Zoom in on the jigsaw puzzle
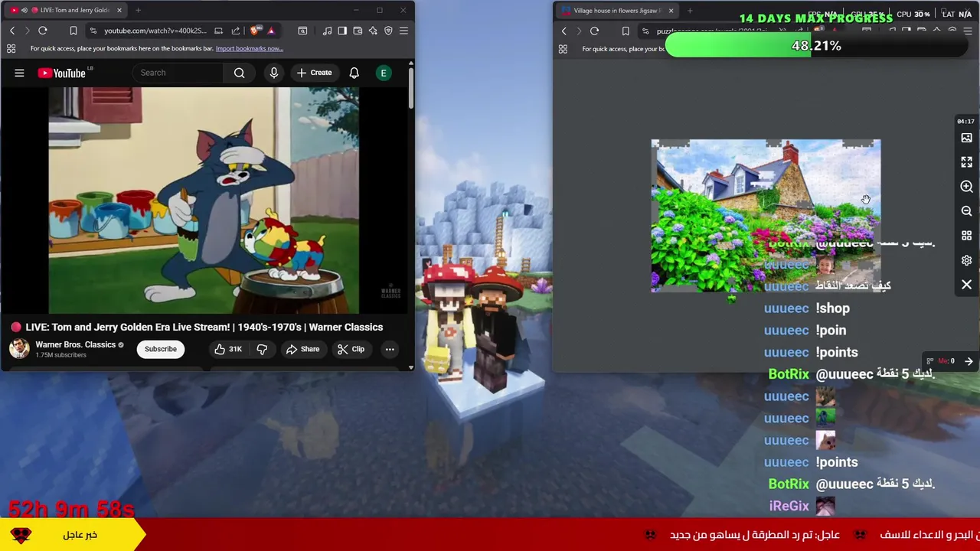980x551 pixels. [966, 187]
